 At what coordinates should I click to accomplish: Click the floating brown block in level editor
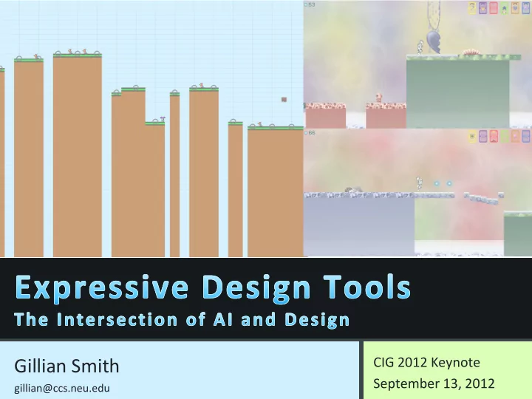284,100
